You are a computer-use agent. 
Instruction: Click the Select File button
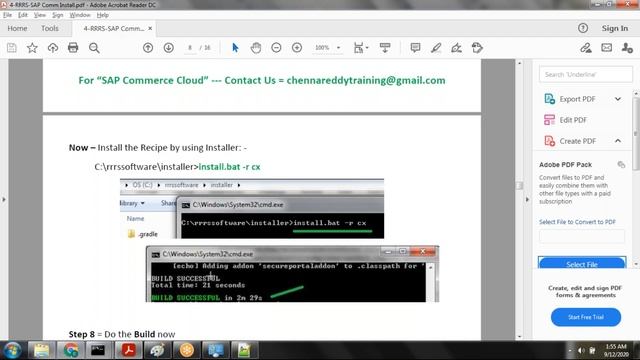[582, 264]
